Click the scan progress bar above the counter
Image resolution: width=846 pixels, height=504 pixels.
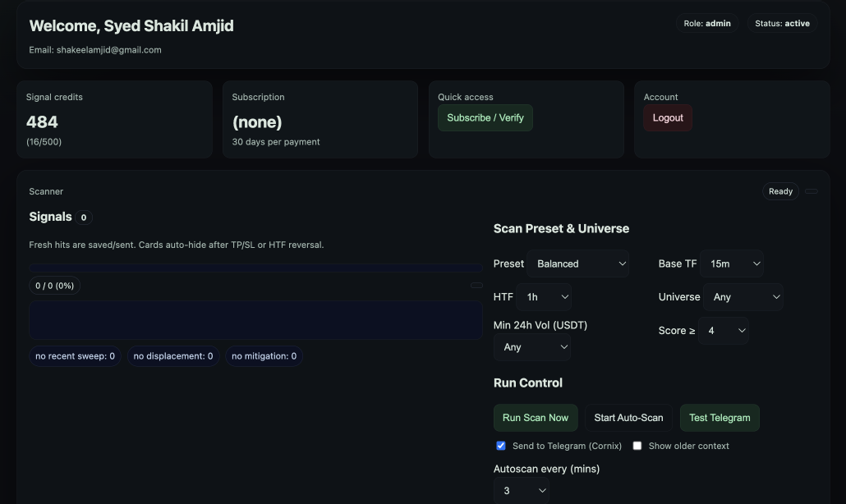point(255,268)
